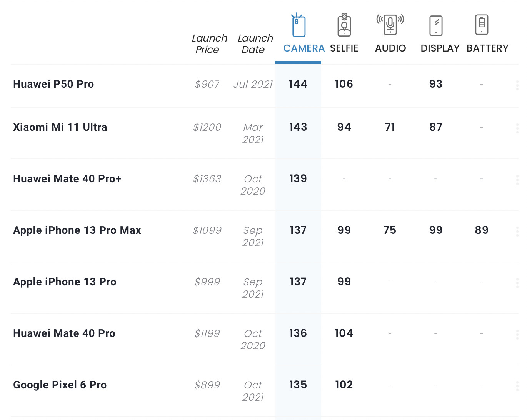Open the Huawei P50 Pro link

click(x=53, y=84)
